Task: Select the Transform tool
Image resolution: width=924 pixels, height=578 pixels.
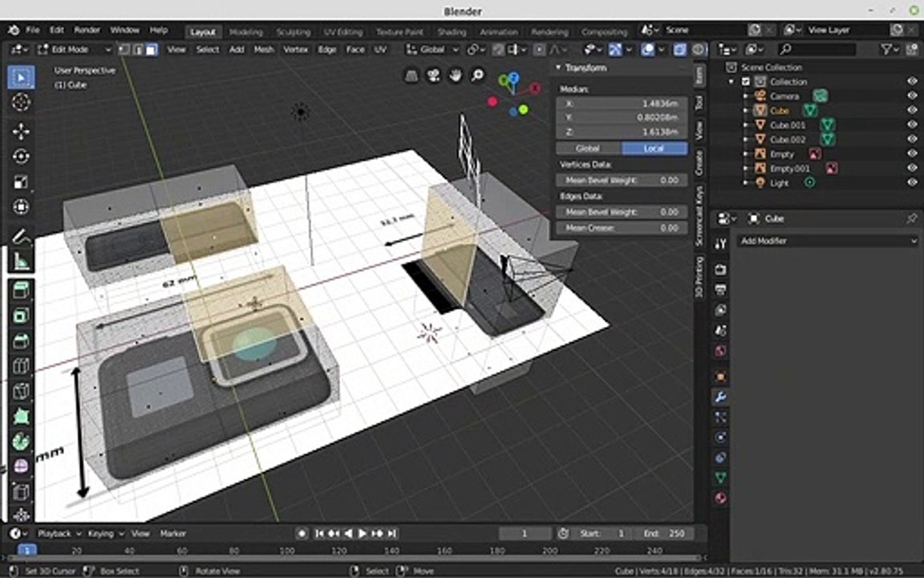Action: point(21,207)
